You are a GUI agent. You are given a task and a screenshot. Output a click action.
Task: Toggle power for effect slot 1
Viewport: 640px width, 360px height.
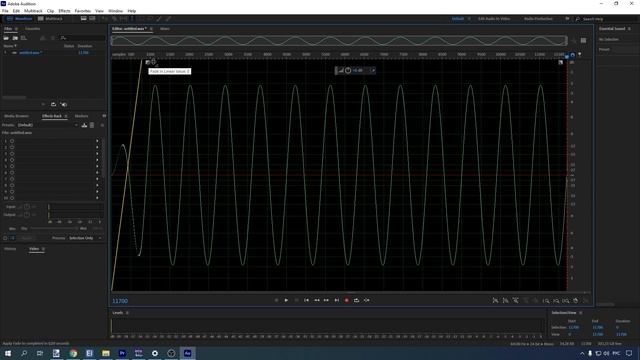tap(12, 141)
